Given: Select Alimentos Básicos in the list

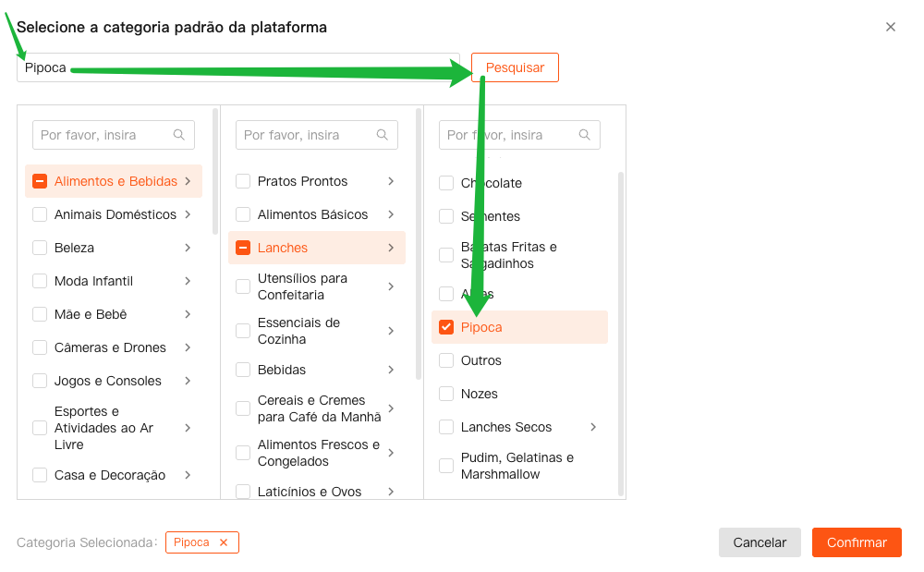Looking at the screenshot, I should pos(312,214).
